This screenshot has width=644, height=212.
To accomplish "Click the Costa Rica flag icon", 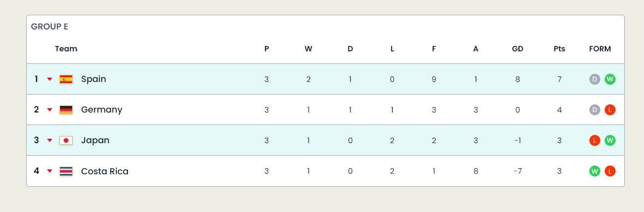I will 66,172.
